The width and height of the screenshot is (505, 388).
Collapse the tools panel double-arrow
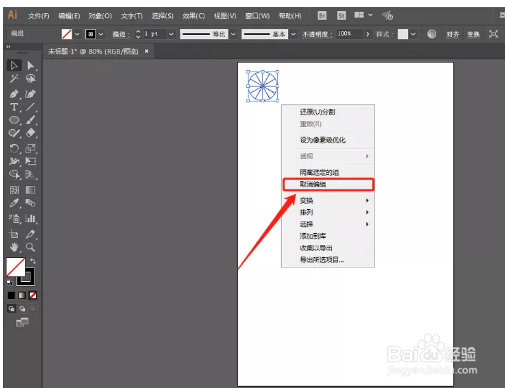click(8, 47)
